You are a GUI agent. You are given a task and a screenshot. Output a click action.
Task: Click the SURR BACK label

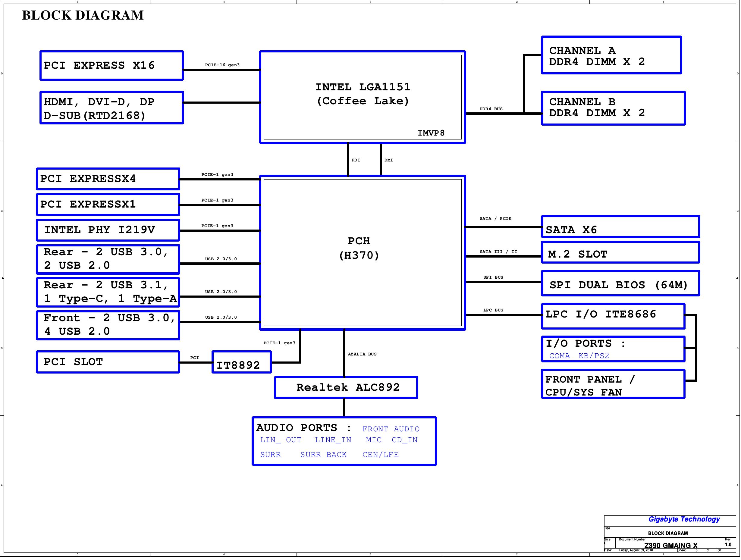[x=323, y=455]
